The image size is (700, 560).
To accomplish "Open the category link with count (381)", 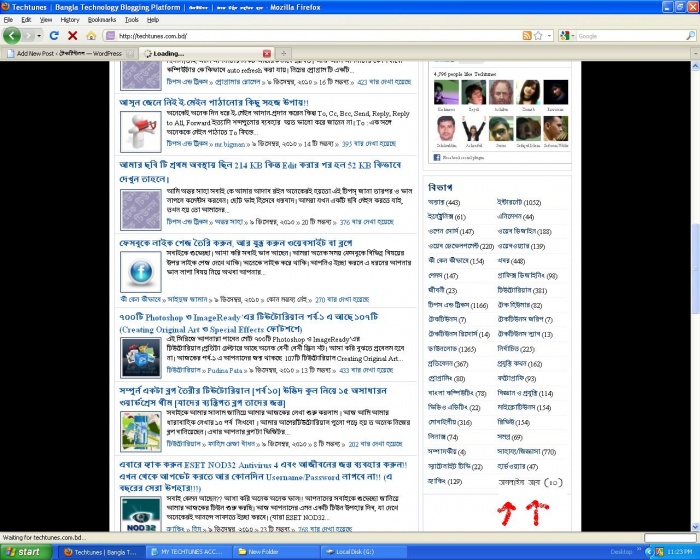I will [522, 290].
